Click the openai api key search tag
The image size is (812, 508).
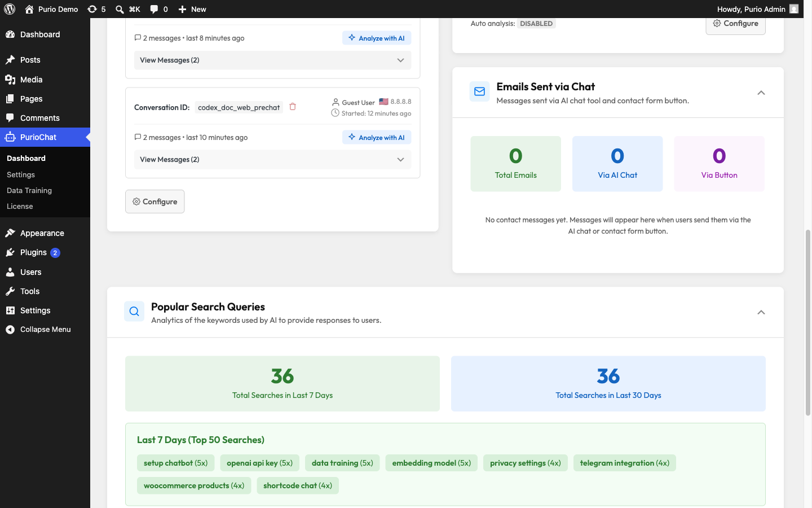(x=260, y=463)
